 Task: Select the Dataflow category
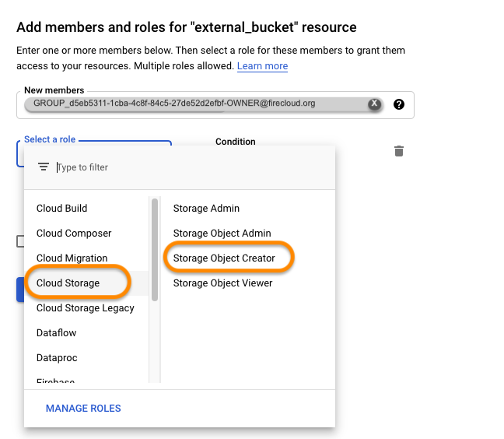tap(56, 333)
